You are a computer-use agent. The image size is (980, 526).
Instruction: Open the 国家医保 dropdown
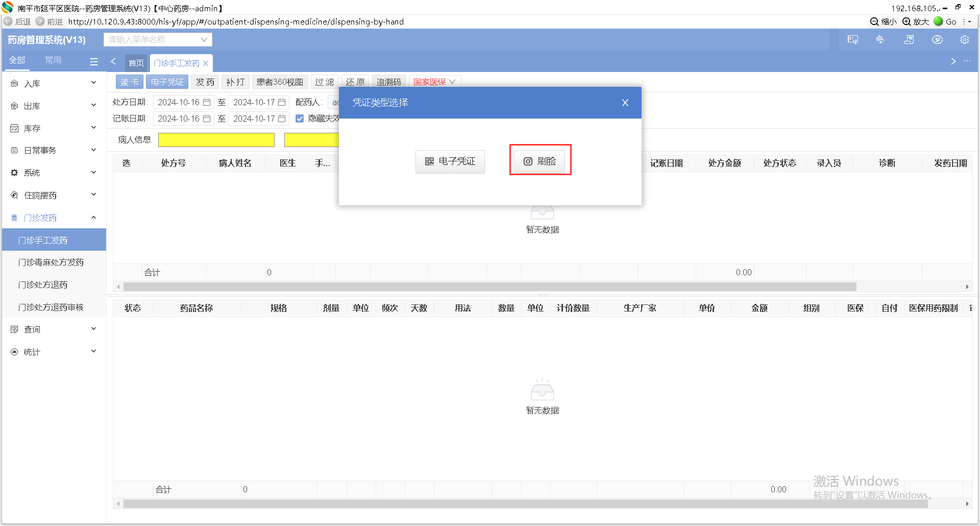click(x=435, y=82)
